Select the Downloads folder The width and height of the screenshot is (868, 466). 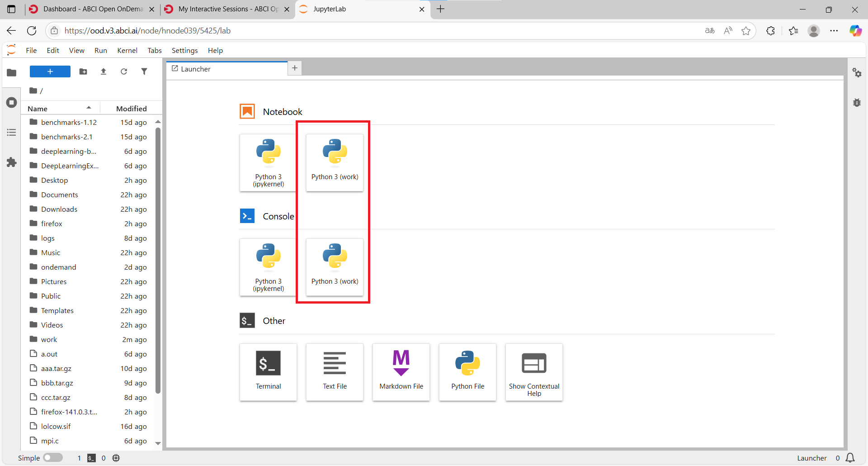(x=89, y=209)
